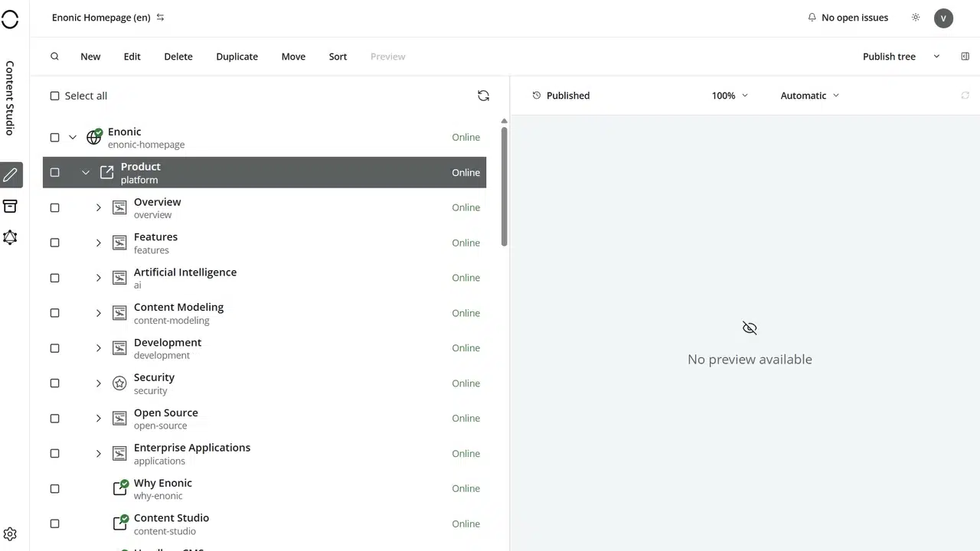Click the Content Studio vertical label
Viewport: 980px width, 551px height.
[10, 98]
